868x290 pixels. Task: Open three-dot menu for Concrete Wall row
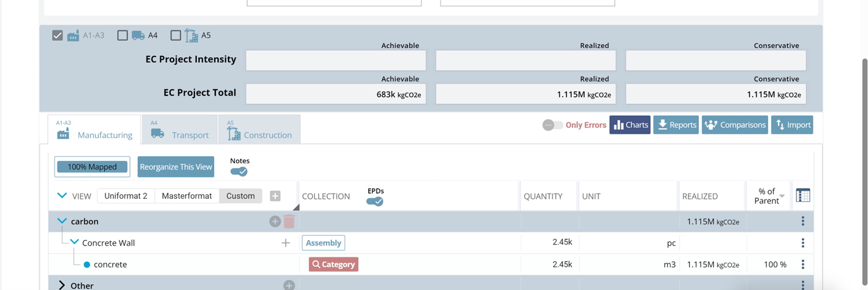[803, 243]
